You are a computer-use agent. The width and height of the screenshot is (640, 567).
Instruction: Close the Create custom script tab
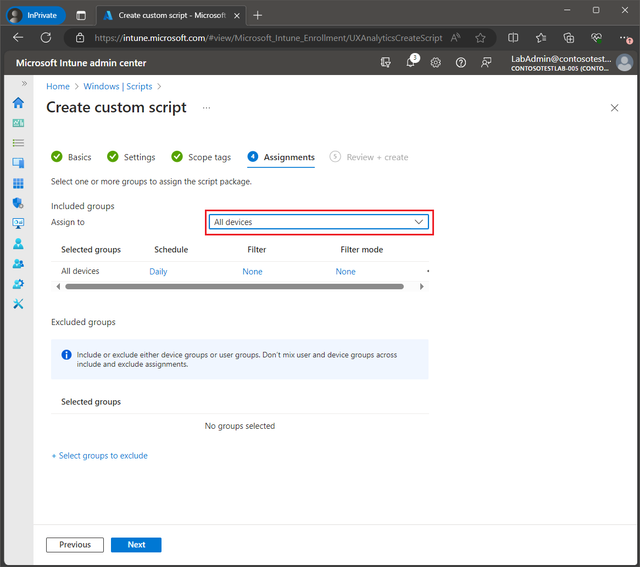[x=237, y=16]
